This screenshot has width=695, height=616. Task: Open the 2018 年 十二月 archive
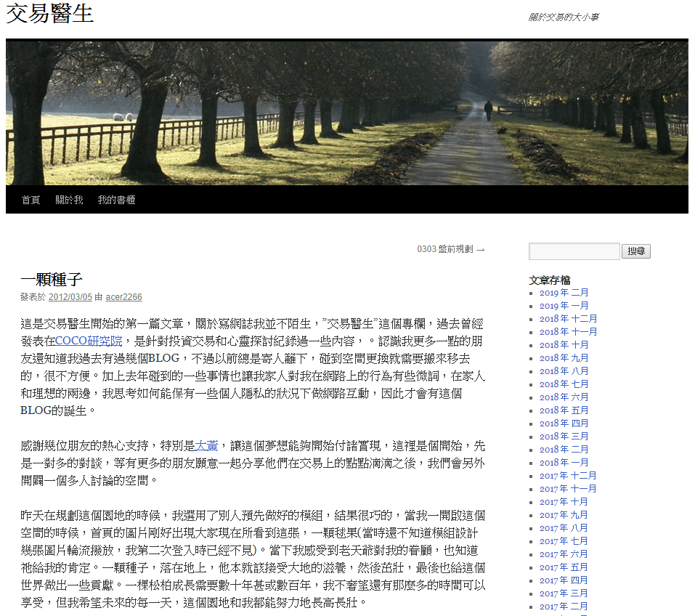(x=568, y=319)
